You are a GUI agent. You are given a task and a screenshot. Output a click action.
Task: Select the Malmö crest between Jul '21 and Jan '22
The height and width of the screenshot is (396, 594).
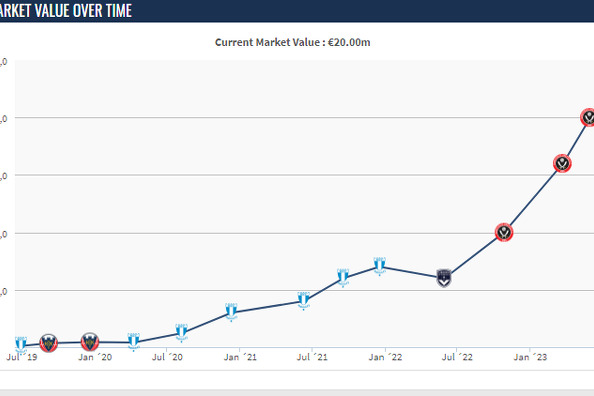343,278
